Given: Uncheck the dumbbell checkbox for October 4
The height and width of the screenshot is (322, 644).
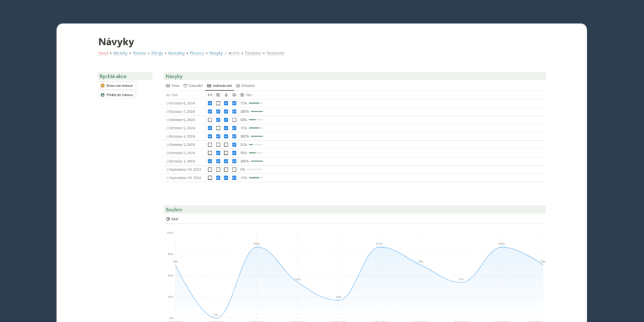Looking at the screenshot, I should (x=210, y=136).
